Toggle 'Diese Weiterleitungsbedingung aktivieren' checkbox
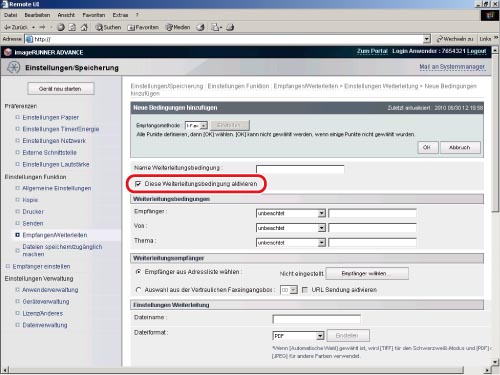 [138, 184]
